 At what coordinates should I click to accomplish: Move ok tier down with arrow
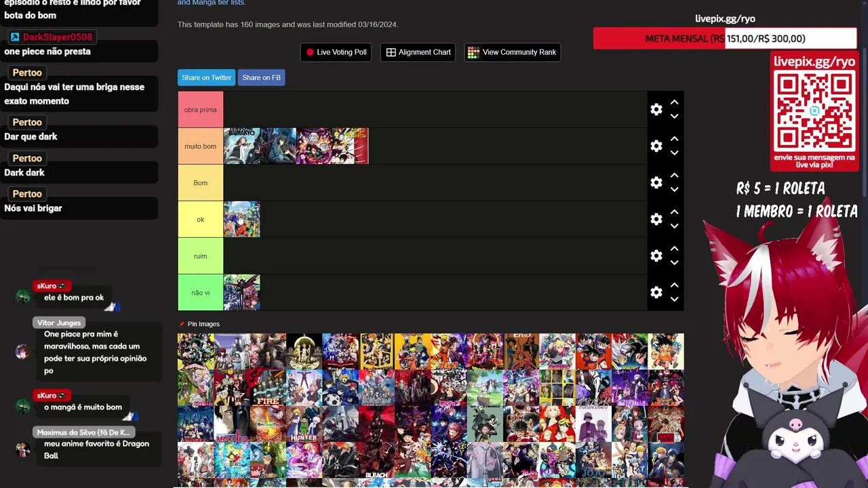pyautogui.click(x=674, y=226)
